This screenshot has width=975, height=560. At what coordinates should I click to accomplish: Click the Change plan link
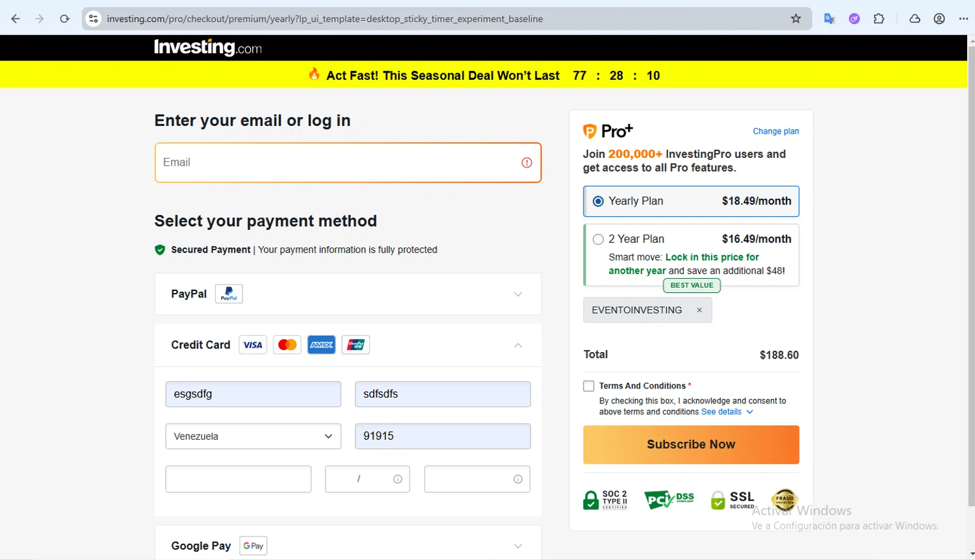coord(775,131)
